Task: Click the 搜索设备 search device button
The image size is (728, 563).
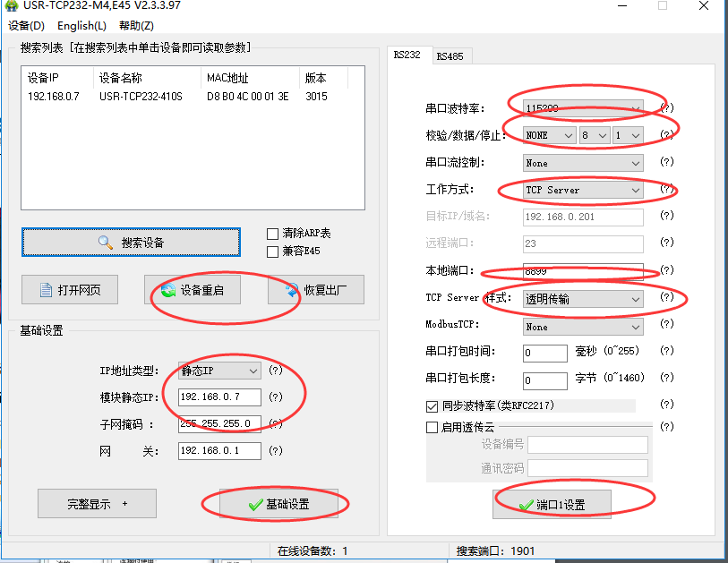Action: click(131, 243)
